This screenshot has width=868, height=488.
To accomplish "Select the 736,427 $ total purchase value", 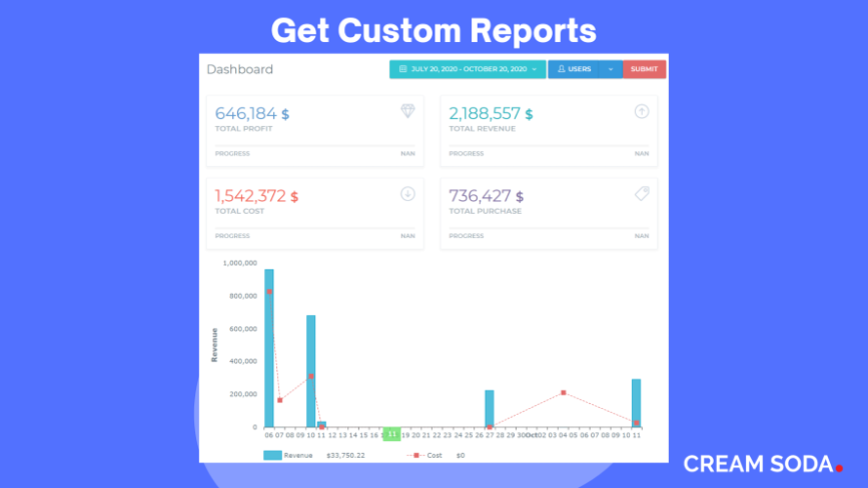I will pos(486,196).
